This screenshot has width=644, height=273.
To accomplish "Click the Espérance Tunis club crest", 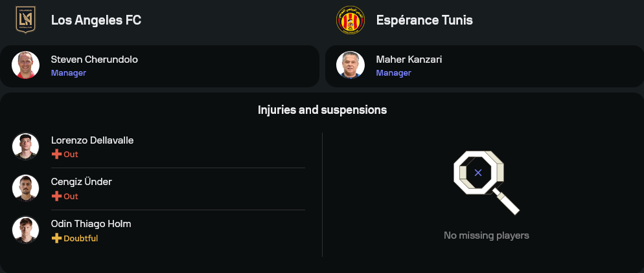I will click(351, 19).
